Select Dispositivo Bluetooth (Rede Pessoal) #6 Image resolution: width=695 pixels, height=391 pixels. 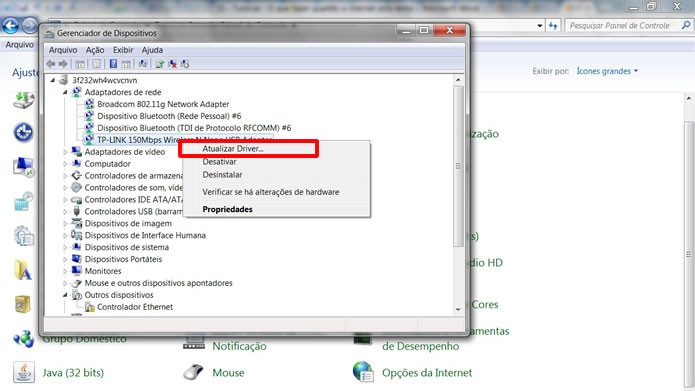[x=169, y=116]
